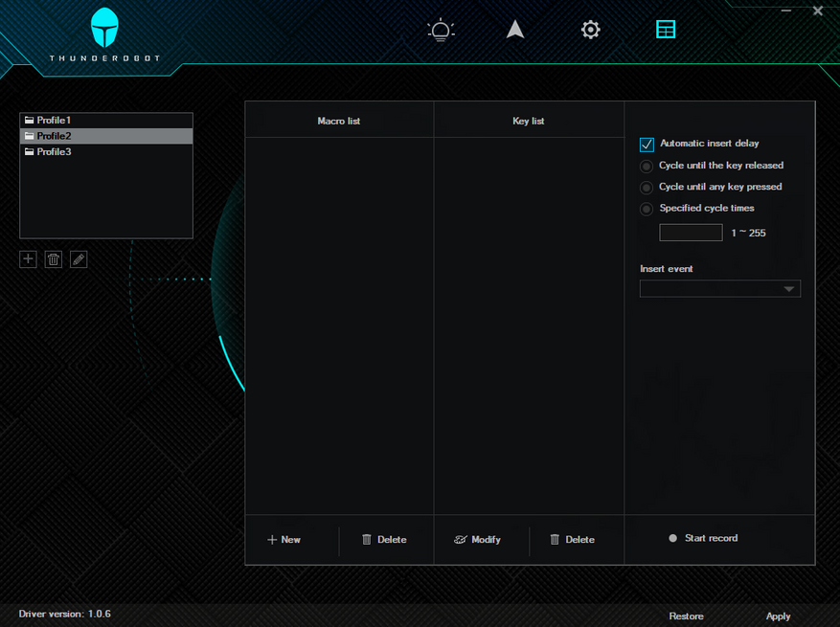Delete the selected key in Key list
Image resolution: width=840 pixels, height=627 pixels.
coord(572,540)
